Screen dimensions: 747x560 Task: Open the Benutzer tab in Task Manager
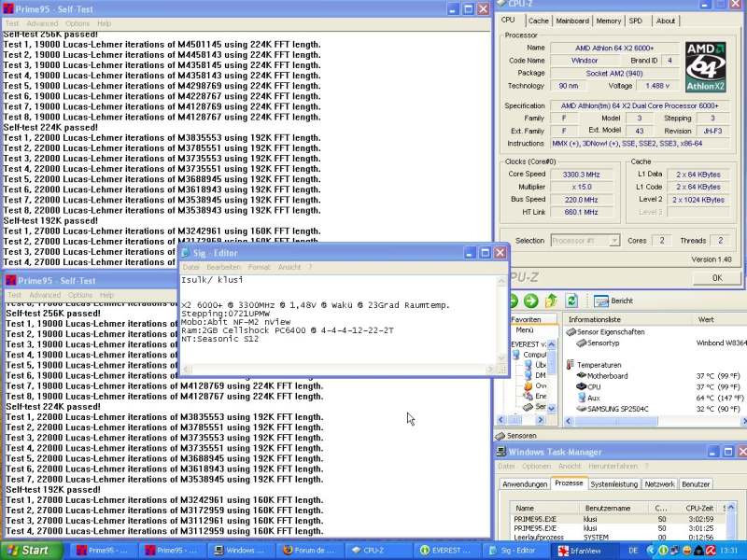pos(696,483)
